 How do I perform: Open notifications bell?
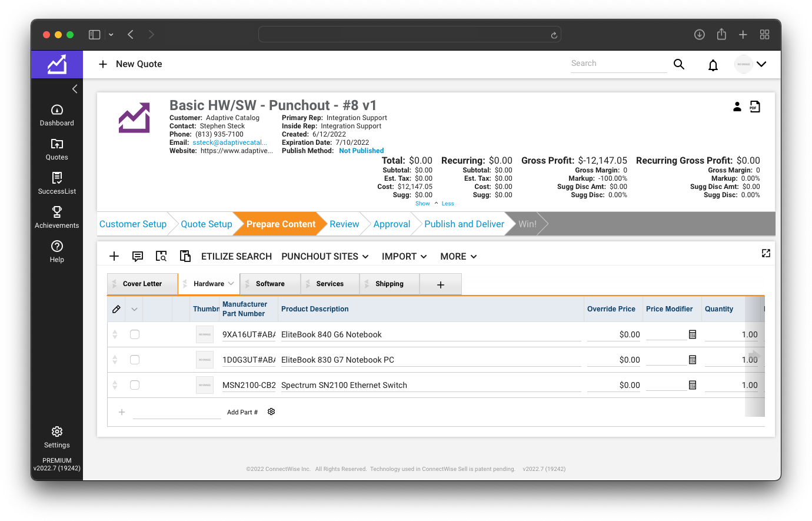tap(713, 65)
